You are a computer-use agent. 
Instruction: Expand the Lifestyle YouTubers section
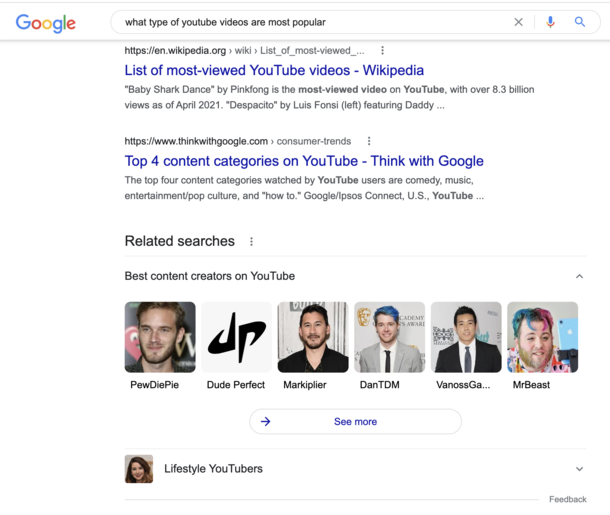click(x=579, y=469)
